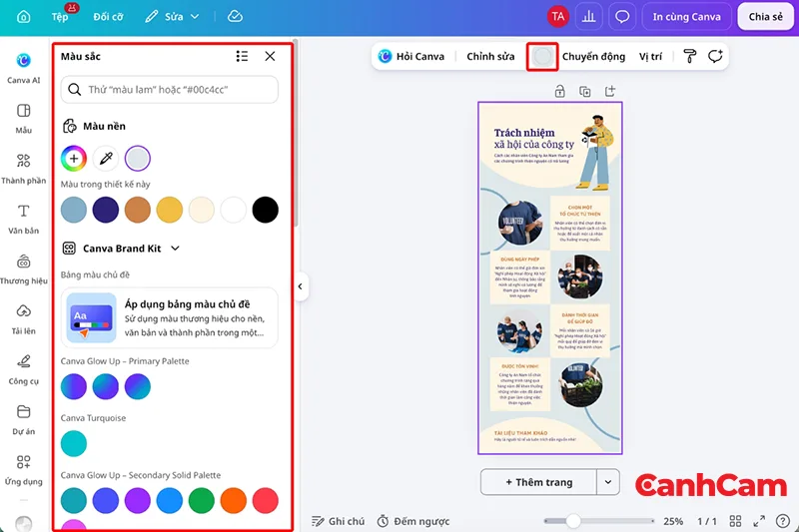Choose the dark navy design color

[106, 210]
